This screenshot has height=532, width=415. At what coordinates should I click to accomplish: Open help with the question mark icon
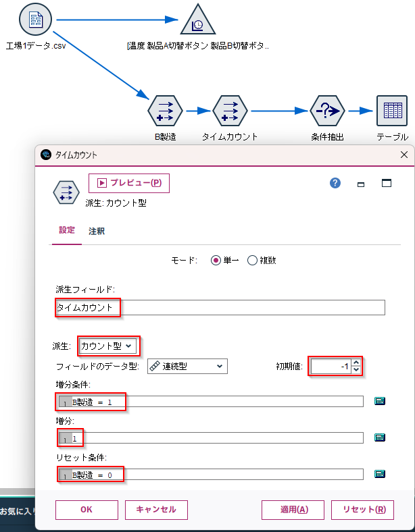coord(335,183)
